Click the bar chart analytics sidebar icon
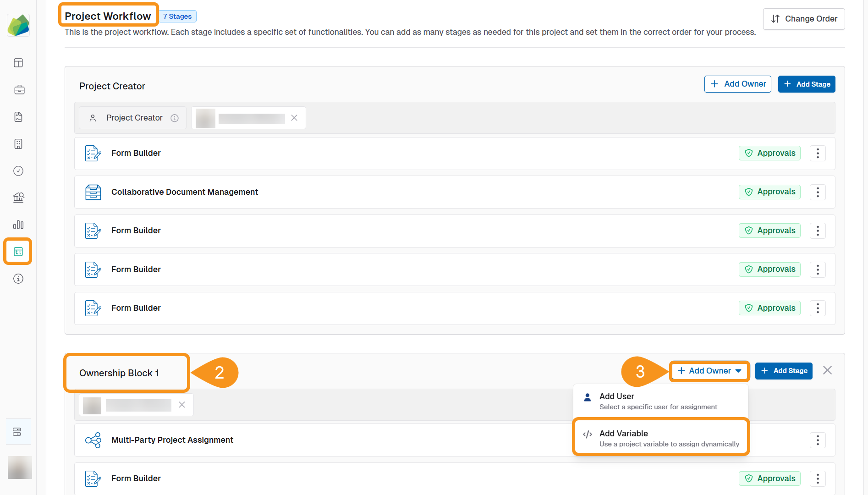 click(x=18, y=225)
